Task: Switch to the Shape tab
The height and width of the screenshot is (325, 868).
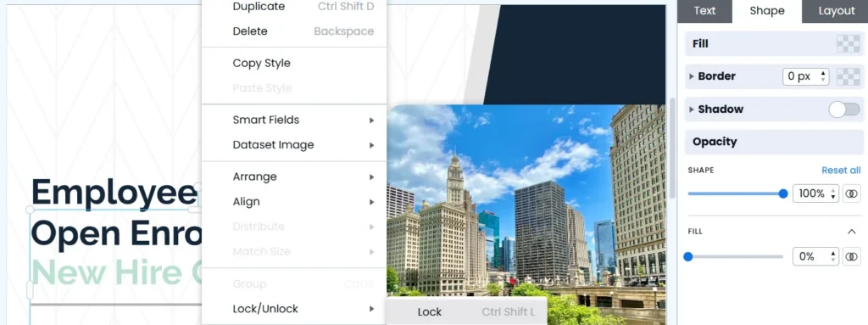Action: coord(766,11)
